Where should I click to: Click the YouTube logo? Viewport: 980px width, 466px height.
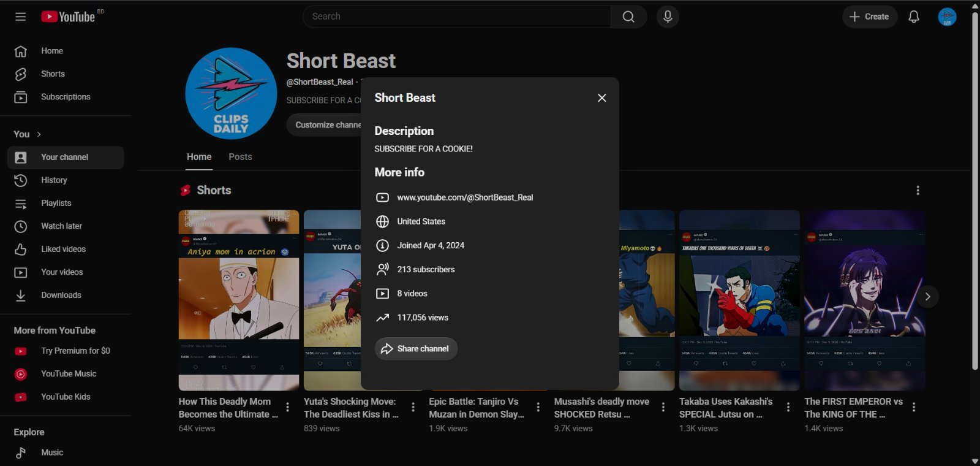tap(68, 17)
